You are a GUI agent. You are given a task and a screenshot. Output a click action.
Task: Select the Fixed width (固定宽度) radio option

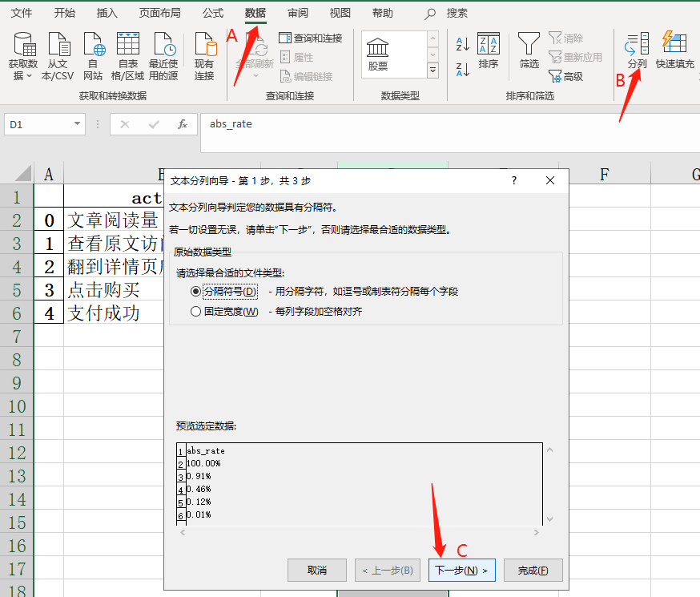click(x=195, y=311)
